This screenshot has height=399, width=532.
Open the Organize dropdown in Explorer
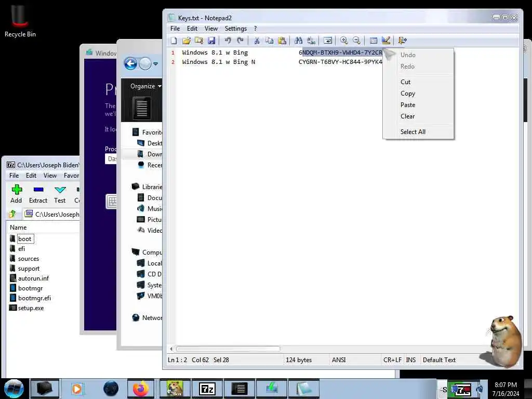tap(146, 86)
